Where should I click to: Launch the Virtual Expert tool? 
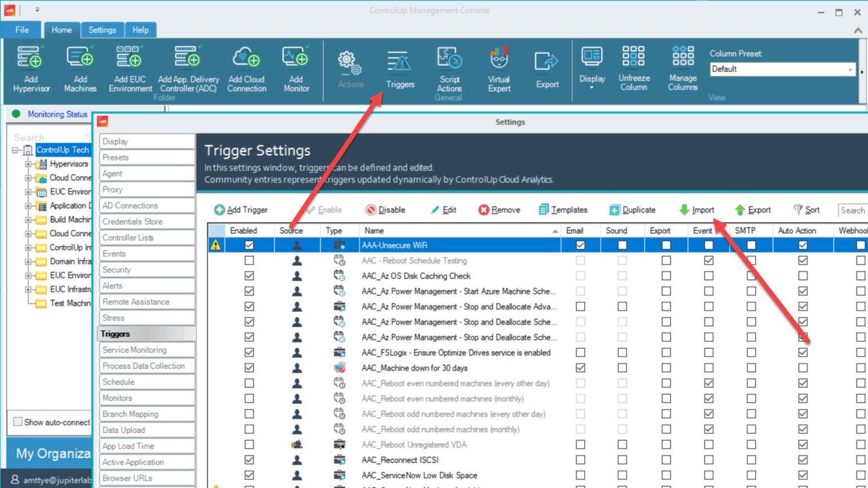498,67
